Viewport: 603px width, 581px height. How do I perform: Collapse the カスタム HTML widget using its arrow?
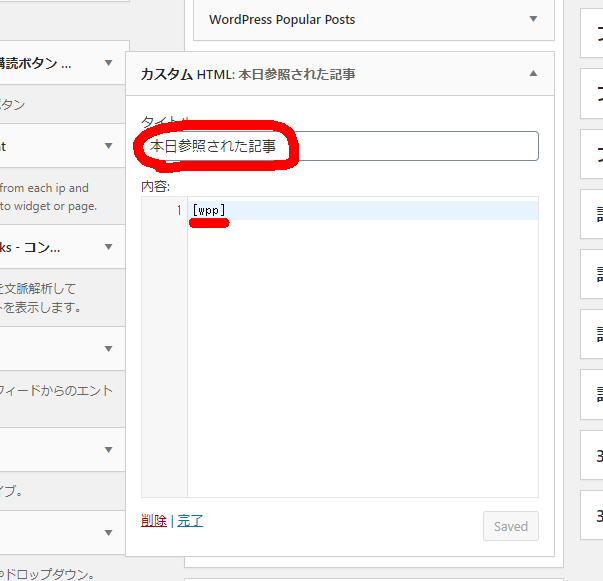pos(533,74)
